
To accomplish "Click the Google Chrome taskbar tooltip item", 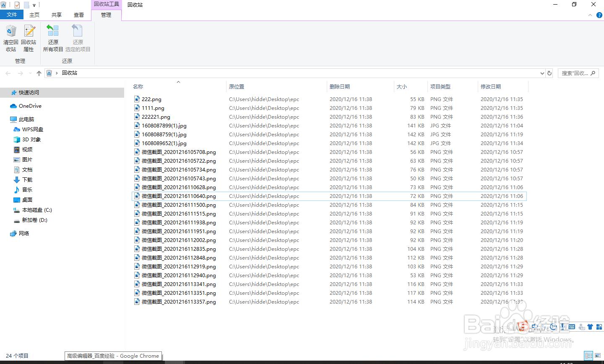I will pos(113,356).
